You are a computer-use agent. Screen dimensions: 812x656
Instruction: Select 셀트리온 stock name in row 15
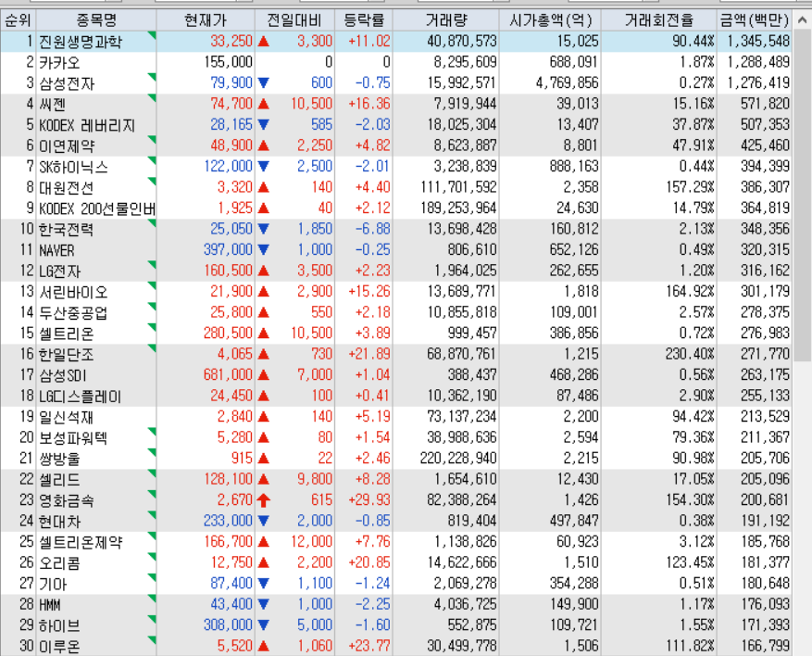click(67, 334)
